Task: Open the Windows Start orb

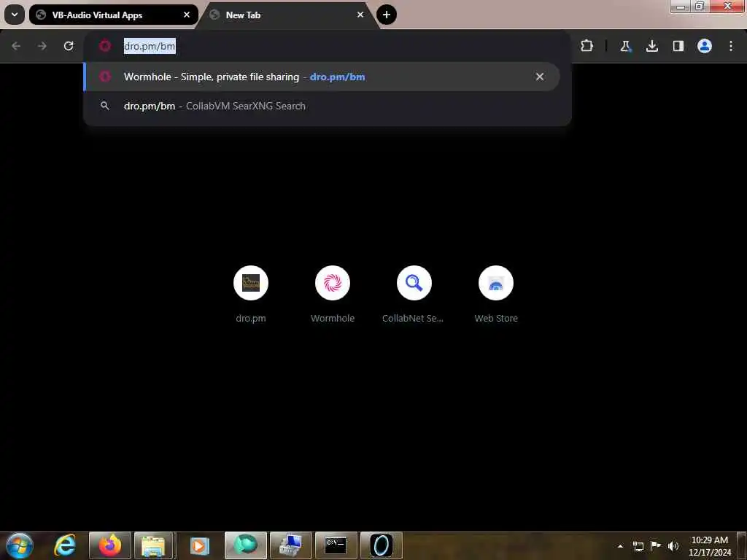Action: (20, 545)
